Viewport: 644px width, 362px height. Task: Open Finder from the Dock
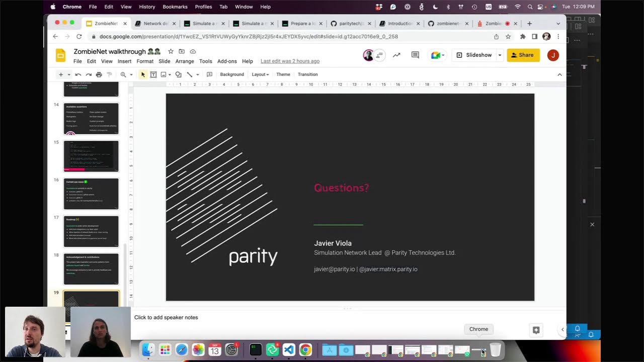(x=148, y=350)
